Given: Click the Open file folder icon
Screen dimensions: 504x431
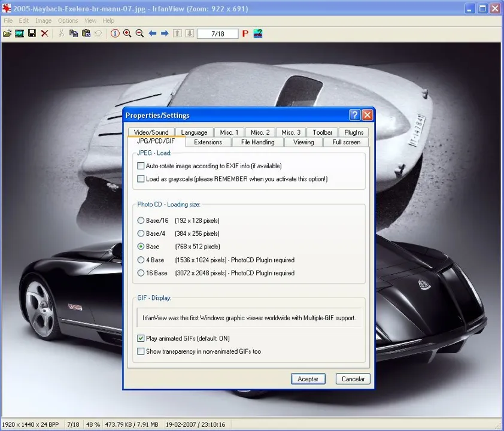Looking at the screenshot, I should (x=7, y=34).
